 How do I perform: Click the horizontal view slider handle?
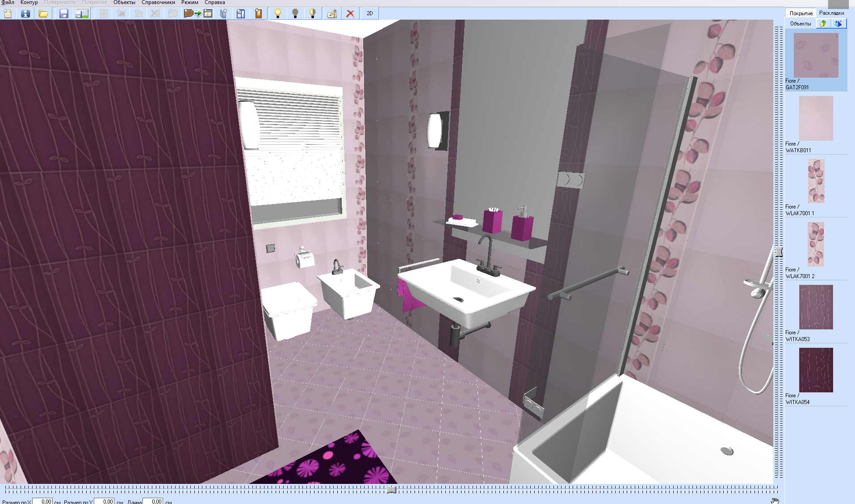click(391, 490)
